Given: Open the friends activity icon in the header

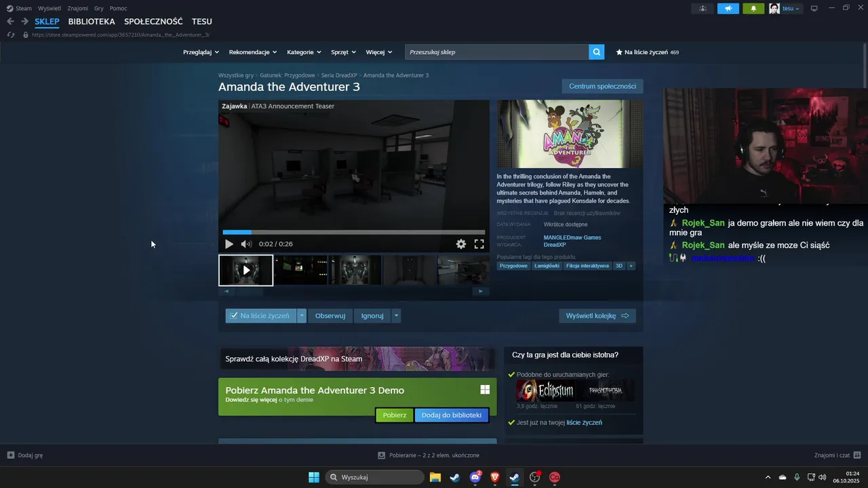Looking at the screenshot, I should 703,8.
